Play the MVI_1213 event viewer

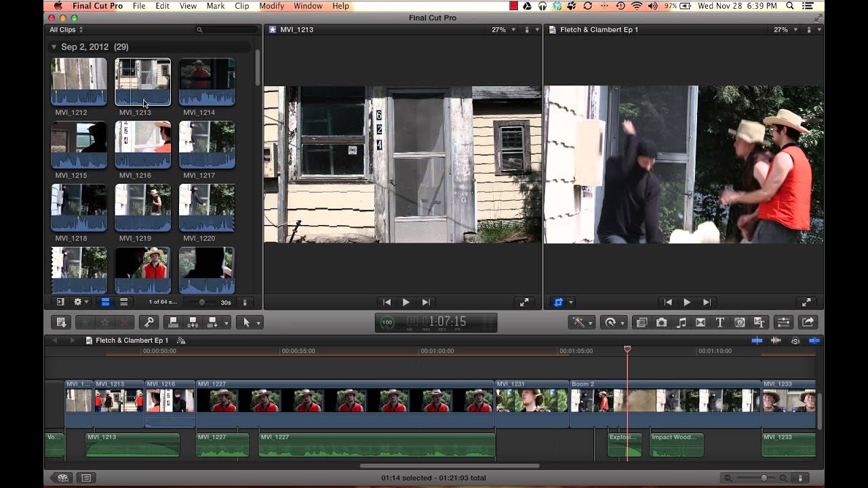[406, 302]
